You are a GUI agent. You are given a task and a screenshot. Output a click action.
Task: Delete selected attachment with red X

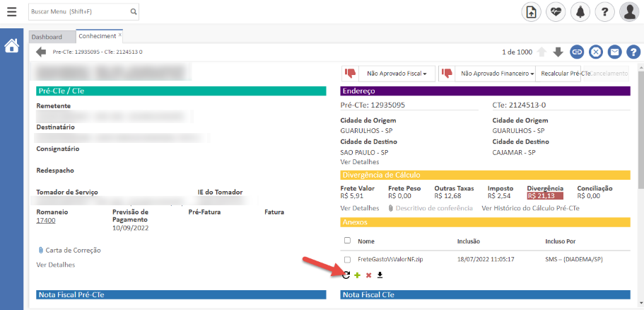pyautogui.click(x=368, y=275)
